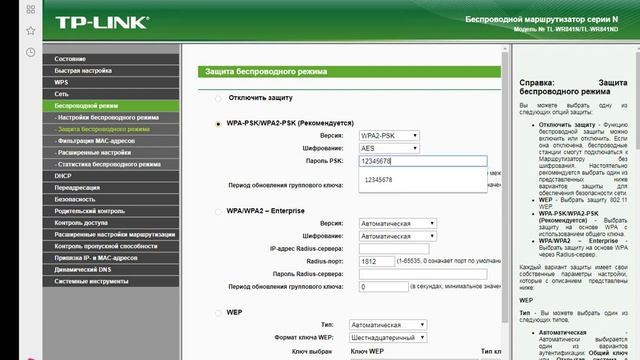Viewport: 640px width, 360px height.
Task: Open 'Динамический DNS' menu item
Action: [x=111, y=270]
